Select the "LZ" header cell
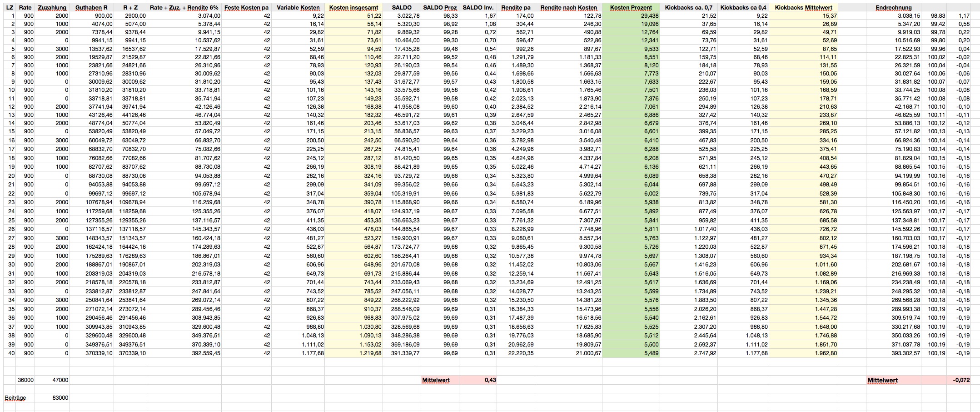The image size is (980, 412). (x=10, y=8)
